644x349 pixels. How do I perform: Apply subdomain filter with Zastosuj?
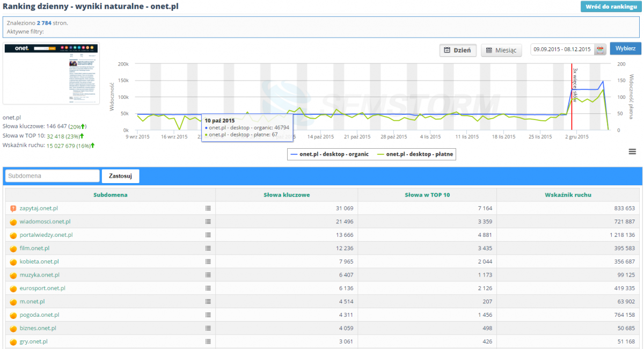click(x=121, y=176)
